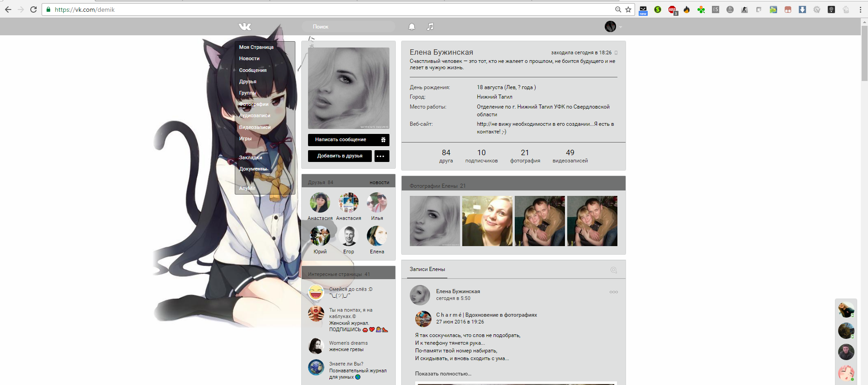Reload the current page
868x385 pixels.
tap(33, 10)
